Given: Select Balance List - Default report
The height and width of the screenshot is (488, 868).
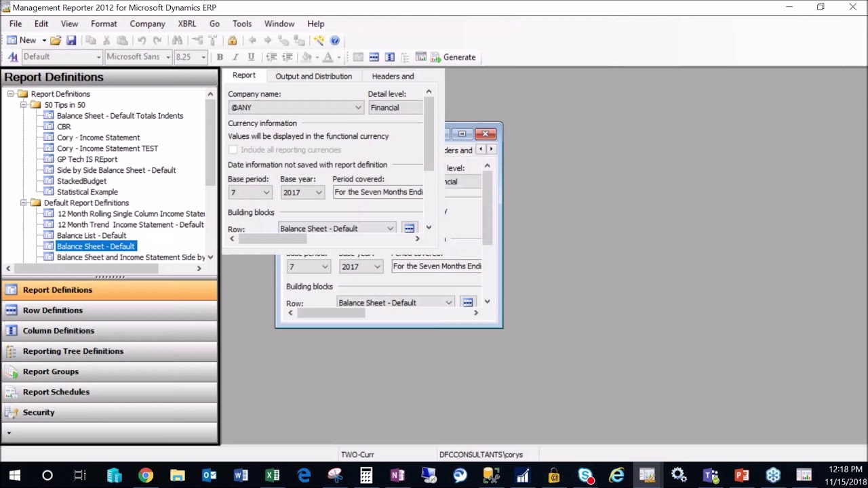Looking at the screenshot, I should pyautogui.click(x=92, y=235).
